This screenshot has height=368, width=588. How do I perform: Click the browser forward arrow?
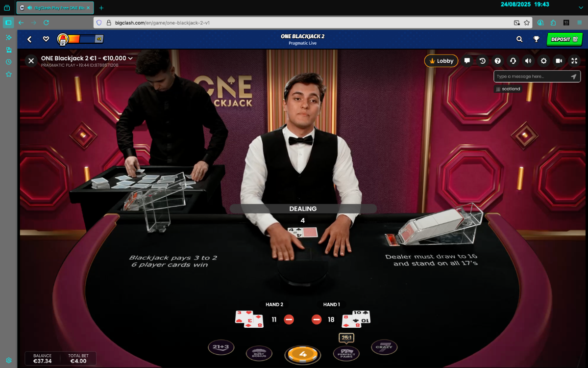(34, 23)
